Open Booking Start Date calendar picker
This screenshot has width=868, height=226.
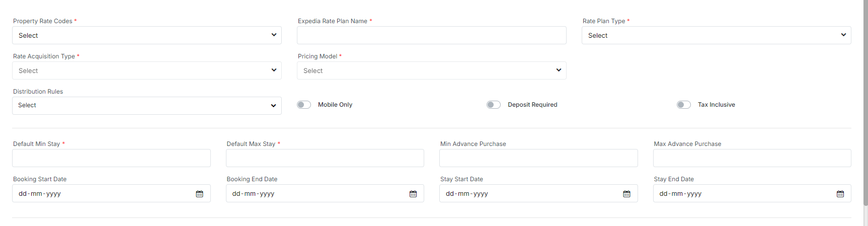(199, 194)
